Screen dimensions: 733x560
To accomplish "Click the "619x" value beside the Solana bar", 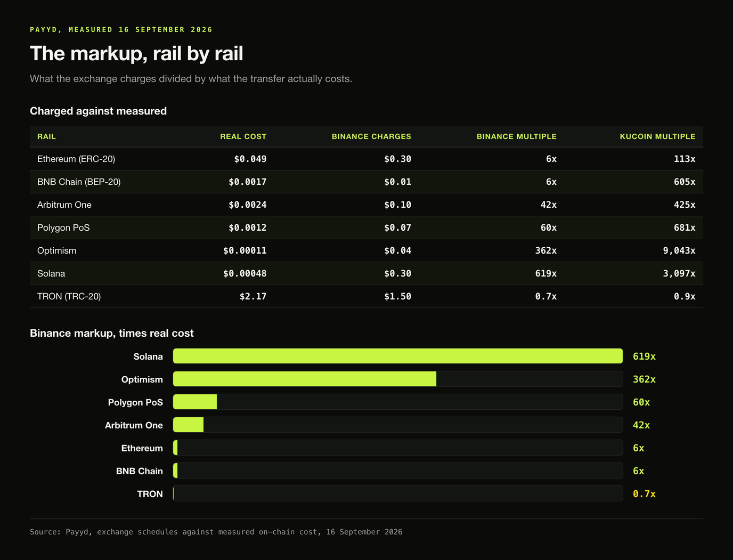I will pyautogui.click(x=644, y=356).
